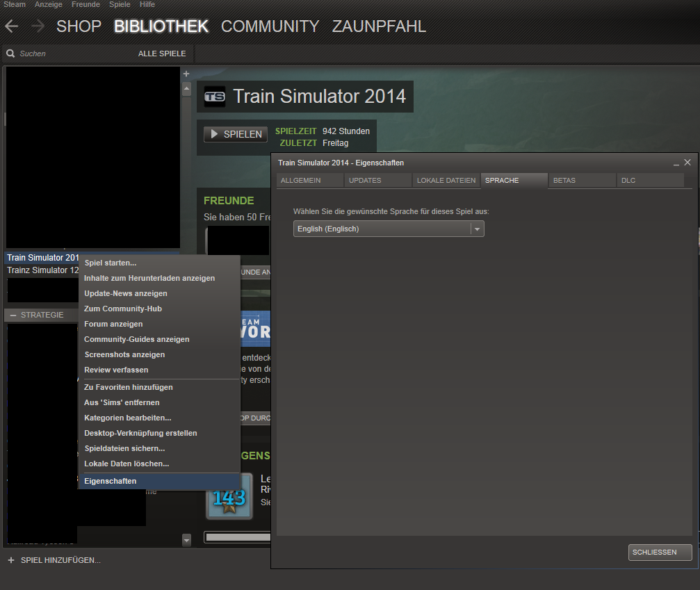Image resolution: width=700 pixels, height=590 pixels.
Task: Click the plus icon above the games list scrollbar
Action: 186,74
